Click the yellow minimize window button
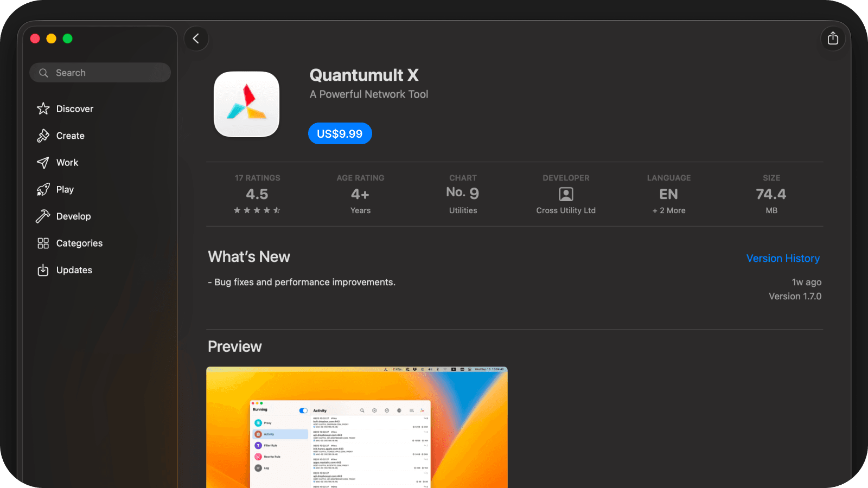Screen dimensions: 868x488 click(52, 38)
